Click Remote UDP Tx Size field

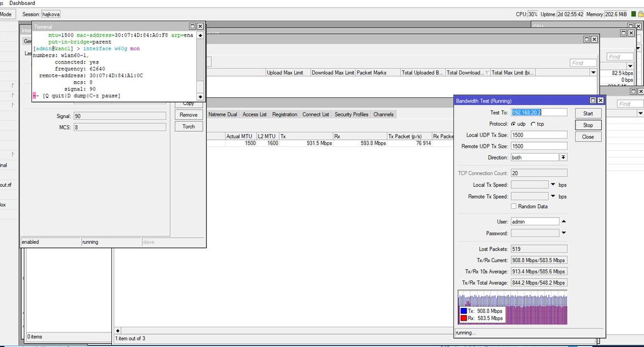tap(539, 146)
